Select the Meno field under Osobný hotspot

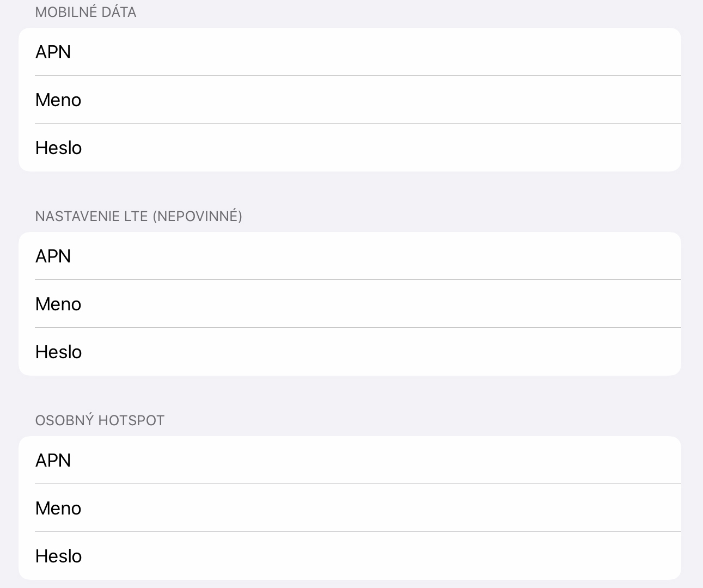350,508
